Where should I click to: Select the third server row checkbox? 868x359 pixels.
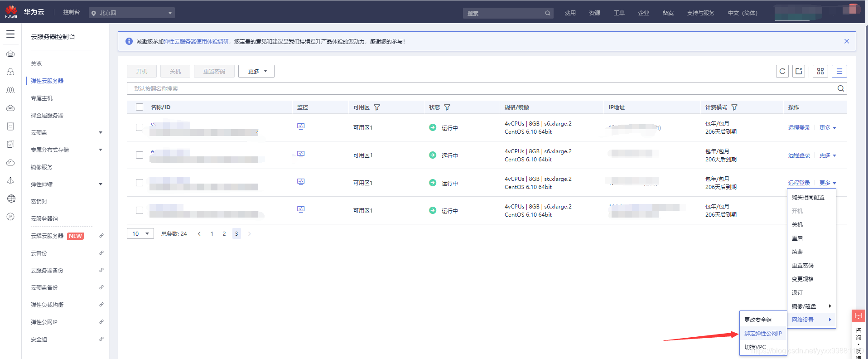140,183
